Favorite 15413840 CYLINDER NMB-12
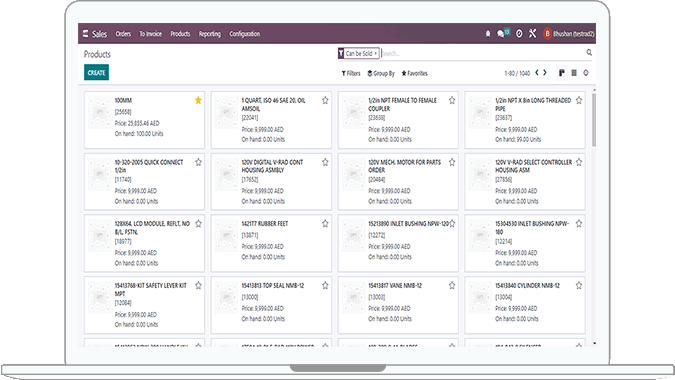This screenshot has width=675, height=380. tap(579, 285)
